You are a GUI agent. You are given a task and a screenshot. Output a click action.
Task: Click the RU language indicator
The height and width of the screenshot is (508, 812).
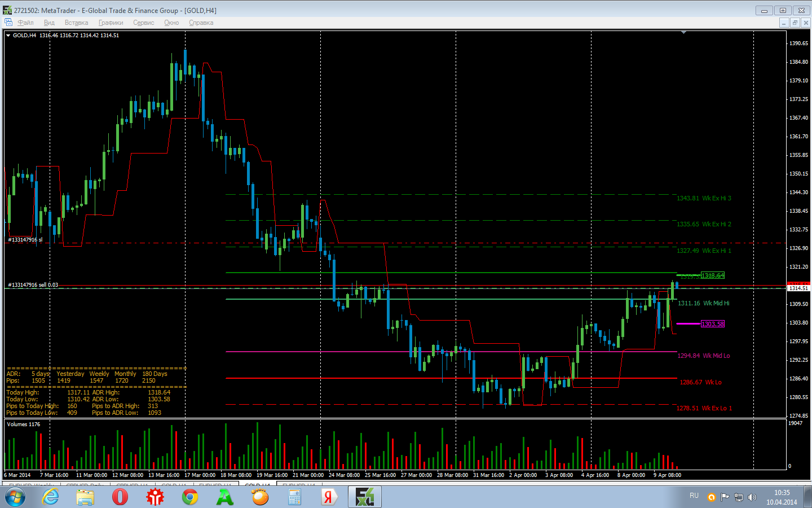(x=694, y=496)
